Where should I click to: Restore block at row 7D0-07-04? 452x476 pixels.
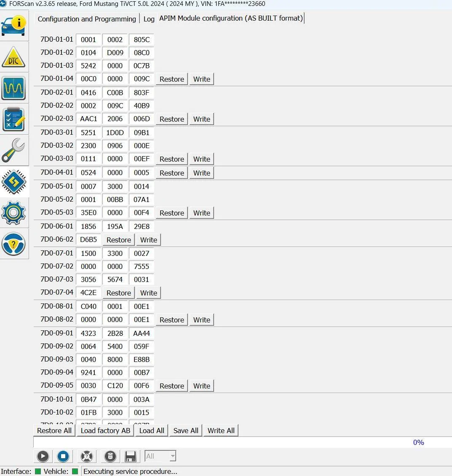pos(118,293)
